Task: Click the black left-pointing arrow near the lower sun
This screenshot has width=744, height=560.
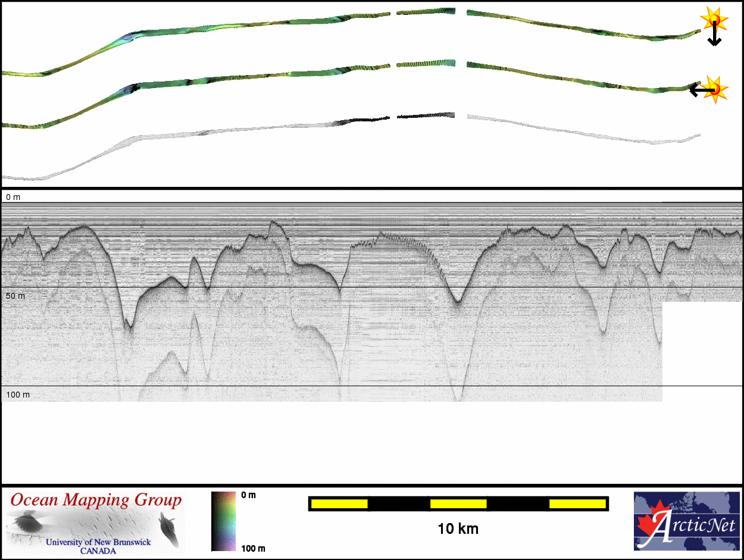Action: coord(699,90)
